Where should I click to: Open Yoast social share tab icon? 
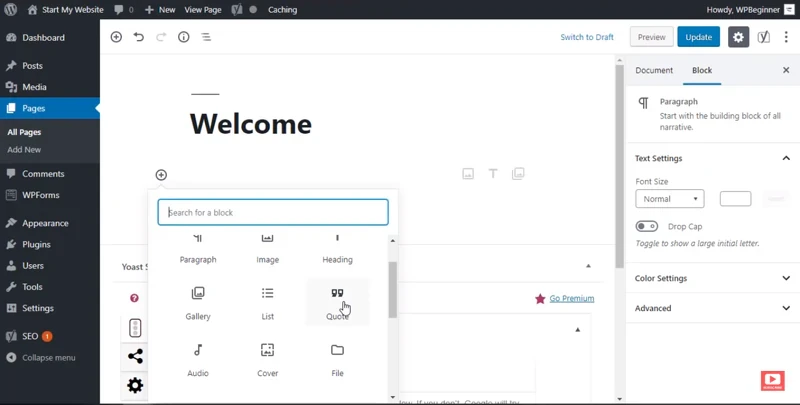[135, 356]
